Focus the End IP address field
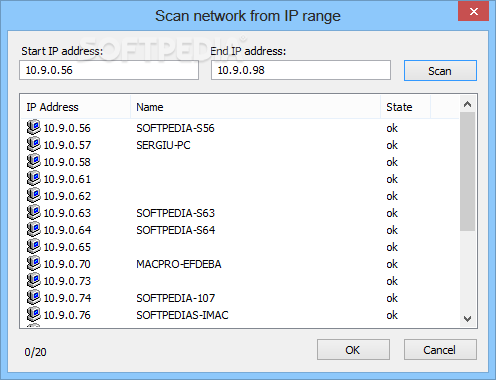Image resolution: width=496 pixels, height=380 pixels. (301, 70)
